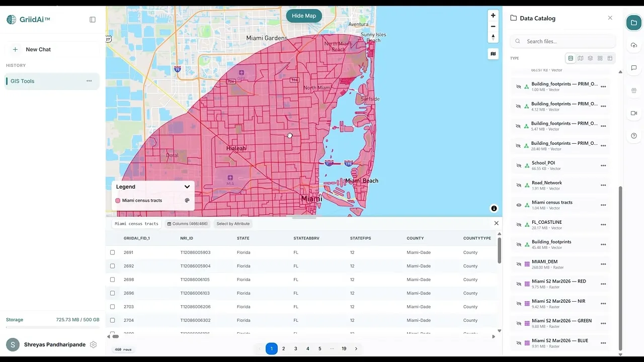
Task: Hide the Miami census tracts layer
Action: click(519, 205)
